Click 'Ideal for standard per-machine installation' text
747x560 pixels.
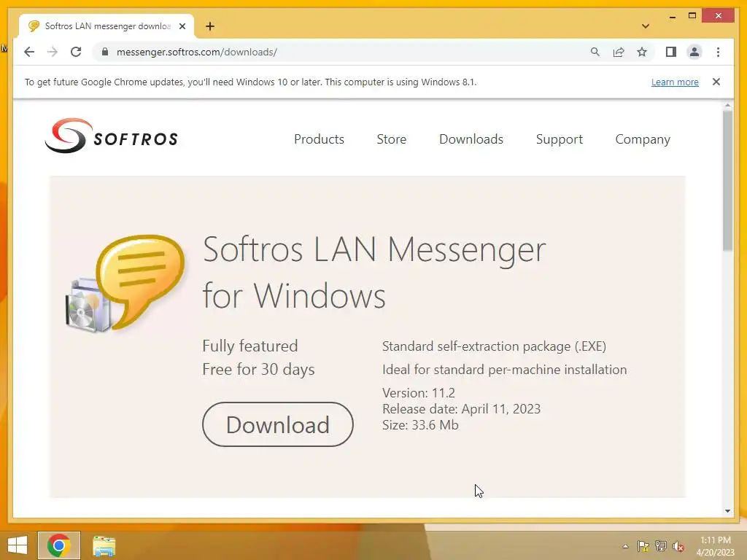[505, 370]
